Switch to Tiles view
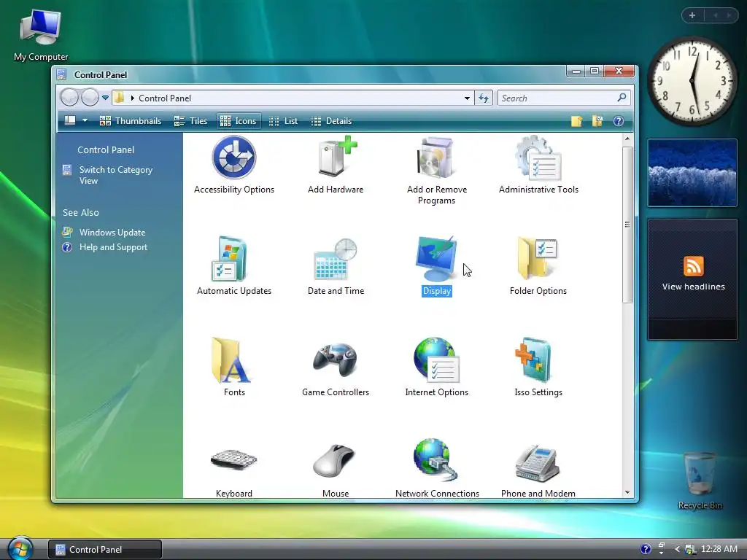747x560 pixels. point(190,121)
